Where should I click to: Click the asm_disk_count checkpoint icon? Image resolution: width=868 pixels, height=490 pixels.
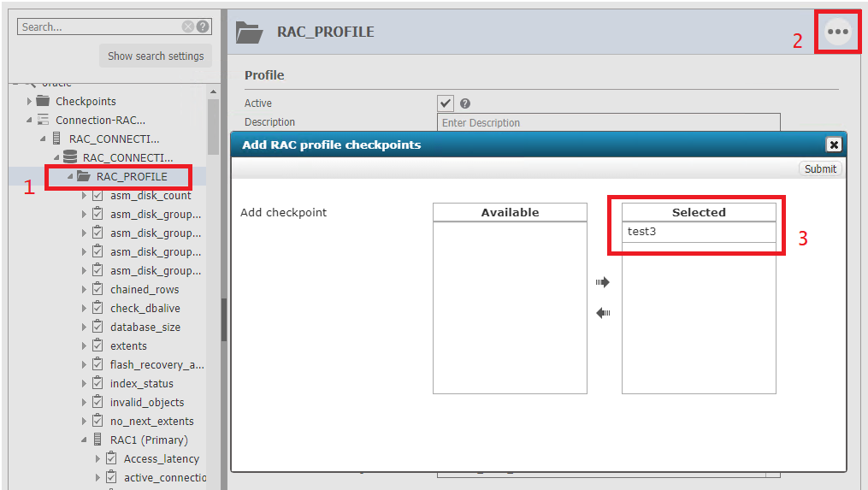97,195
